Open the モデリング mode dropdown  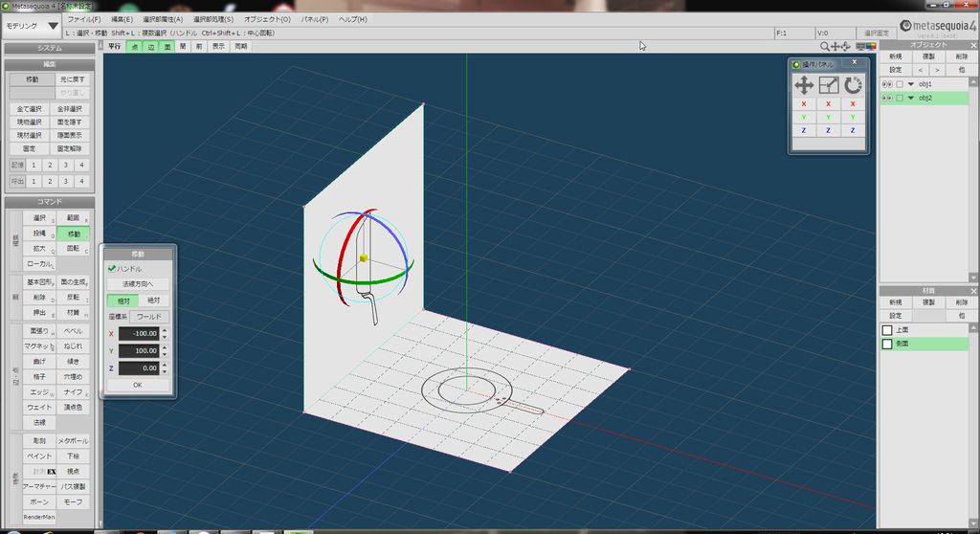click(x=33, y=26)
